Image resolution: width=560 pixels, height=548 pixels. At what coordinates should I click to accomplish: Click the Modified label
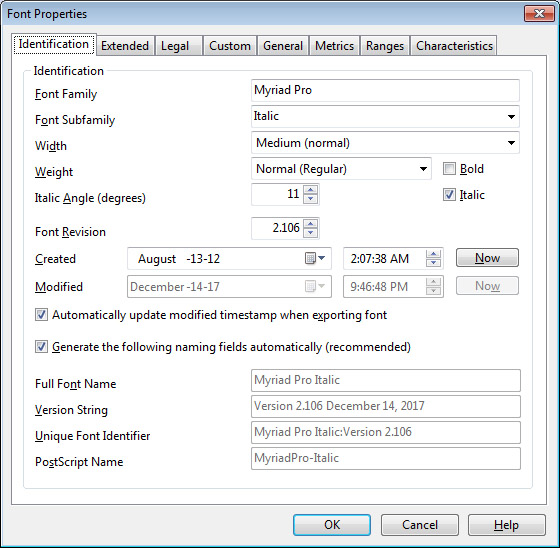point(59,287)
